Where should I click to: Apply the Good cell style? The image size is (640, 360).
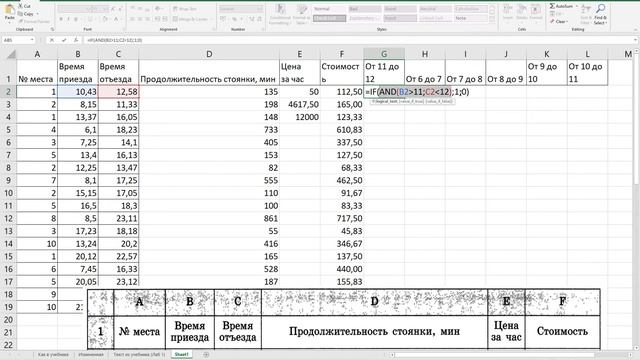400,9
